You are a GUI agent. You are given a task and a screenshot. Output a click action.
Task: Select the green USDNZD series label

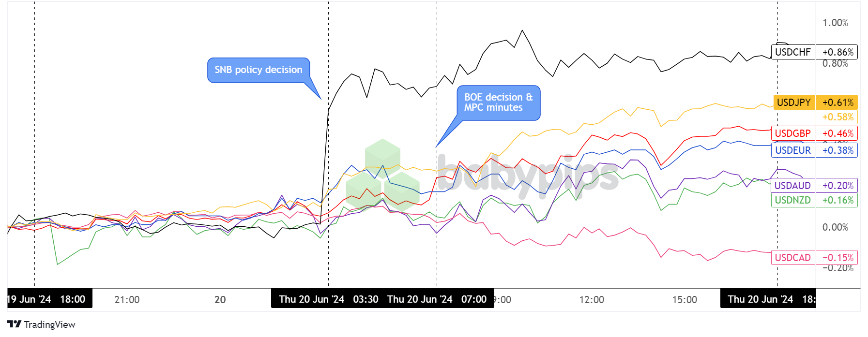(792, 200)
